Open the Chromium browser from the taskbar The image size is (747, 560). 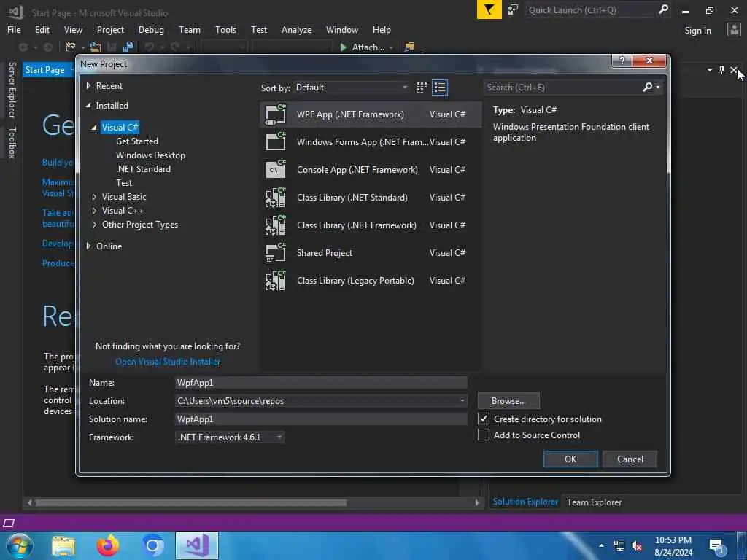tap(152, 545)
